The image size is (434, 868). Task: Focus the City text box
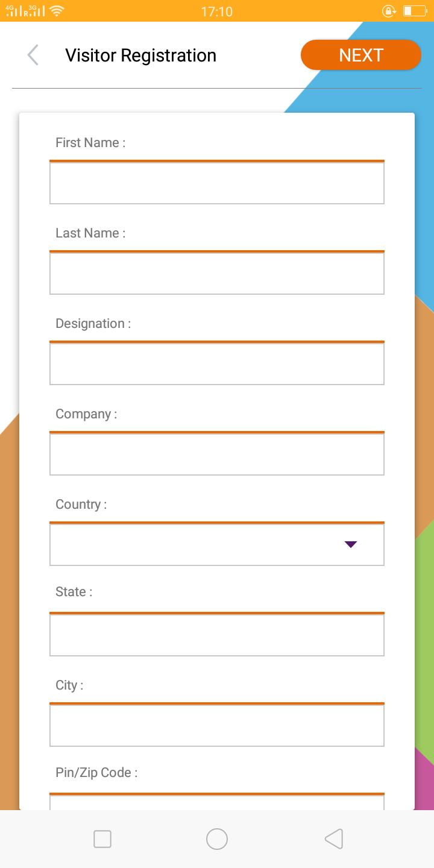[x=217, y=726]
